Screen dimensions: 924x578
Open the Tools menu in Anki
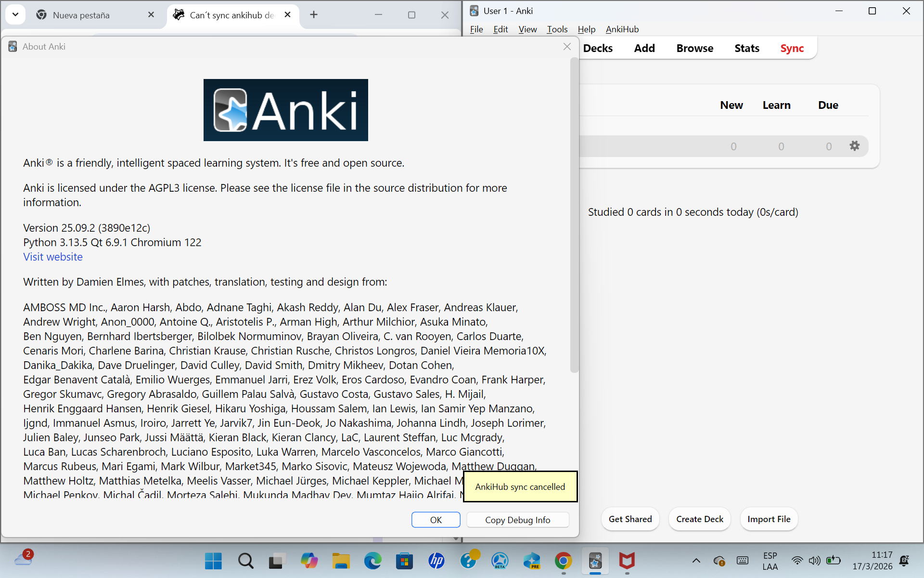(557, 29)
